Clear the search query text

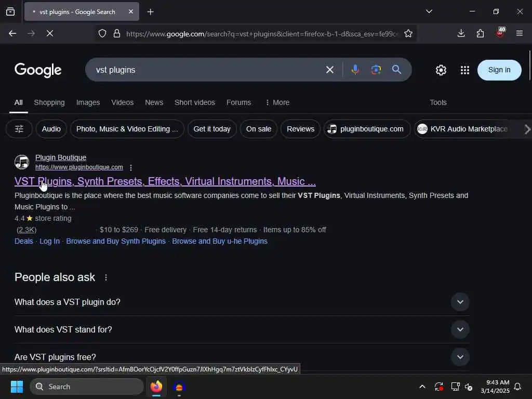330,70
